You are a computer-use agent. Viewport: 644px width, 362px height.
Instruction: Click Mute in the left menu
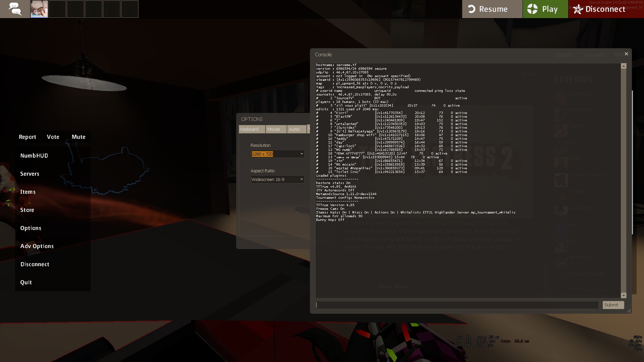pyautogui.click(x=78, y=137)
